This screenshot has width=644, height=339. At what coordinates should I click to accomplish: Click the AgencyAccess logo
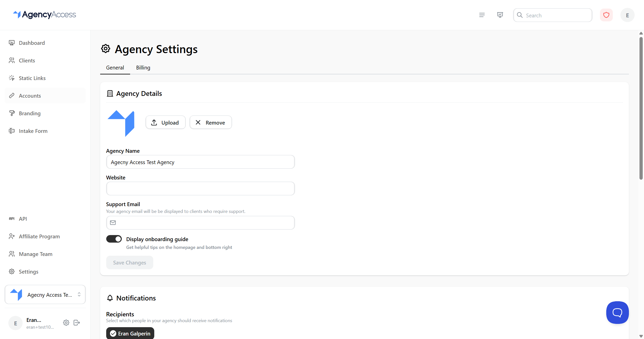pyautogui.click(x=45, y=15)
